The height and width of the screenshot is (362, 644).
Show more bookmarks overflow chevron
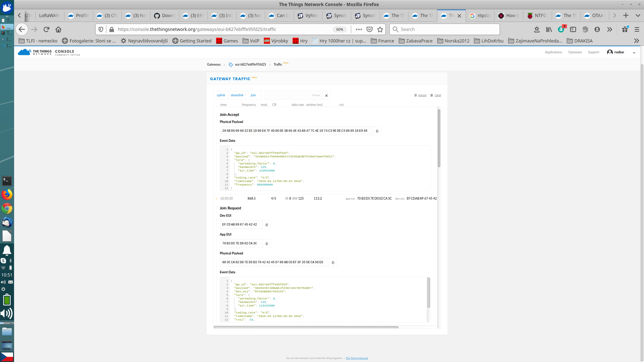coord(636,41)
